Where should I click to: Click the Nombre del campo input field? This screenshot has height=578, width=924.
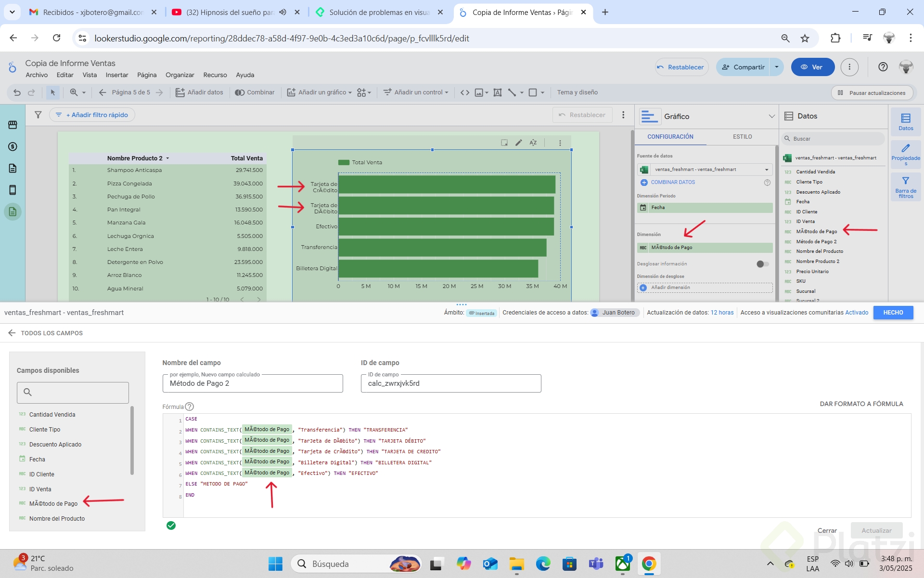(253, 383)
